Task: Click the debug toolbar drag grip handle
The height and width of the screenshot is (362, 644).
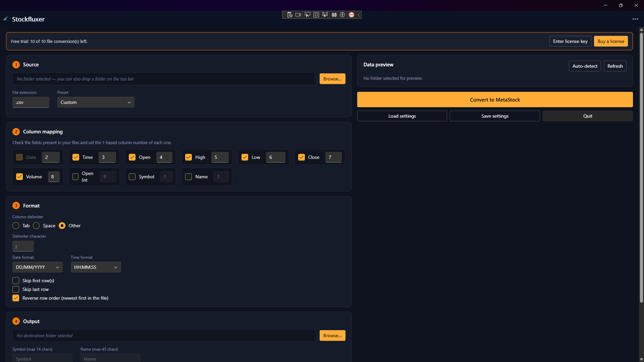Action: pos(284,15)
